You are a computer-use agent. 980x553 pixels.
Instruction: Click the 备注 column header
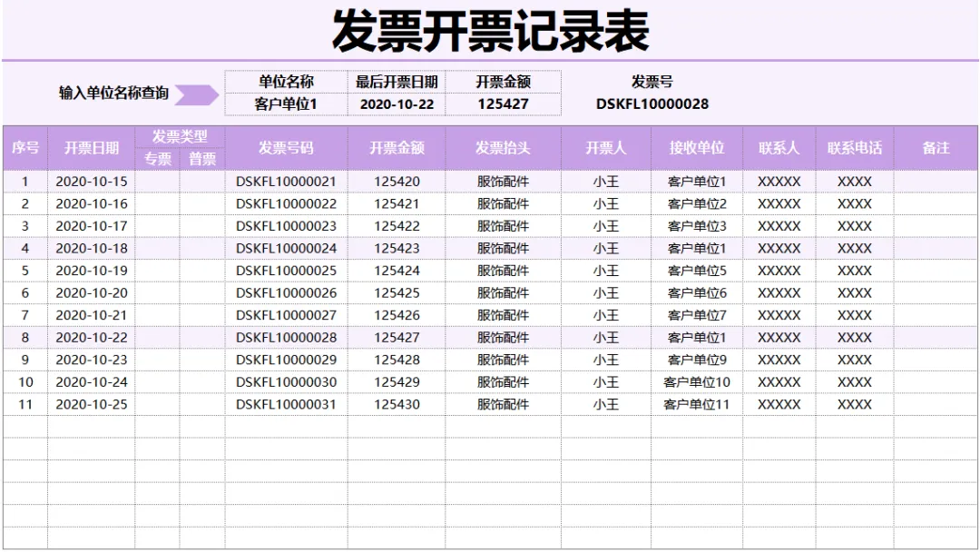pyautogui.click(x=936, y=148)
